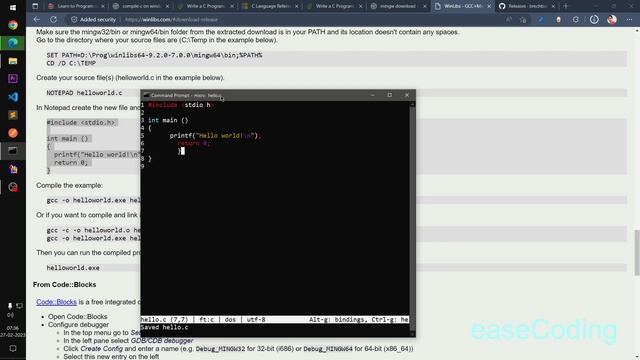
Task: Open the Windows notification center icon
Action: click(13, 349)
